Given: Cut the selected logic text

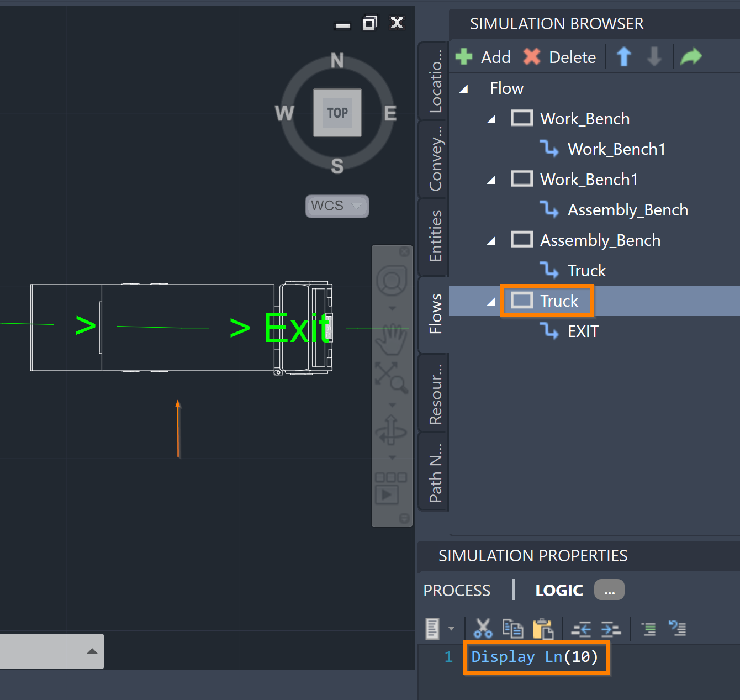Looking at the screenshot, I should [483, 628].
